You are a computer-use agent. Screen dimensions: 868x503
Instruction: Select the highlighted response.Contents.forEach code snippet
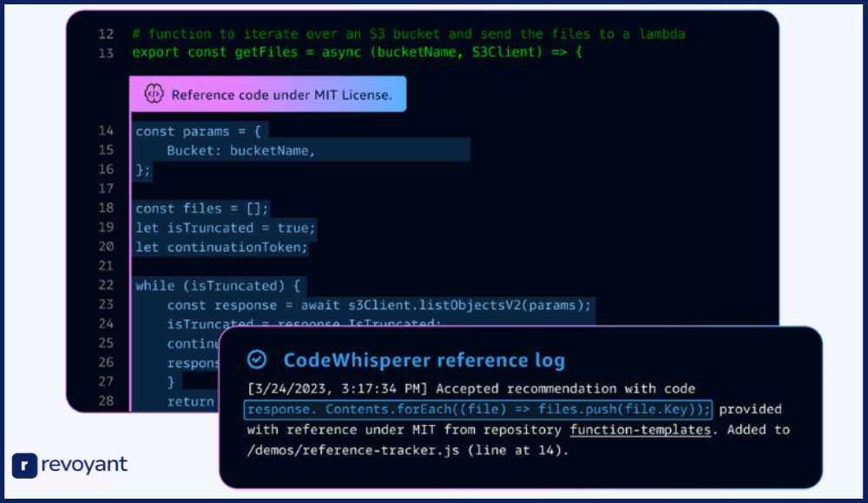click(x=478, y=409)
